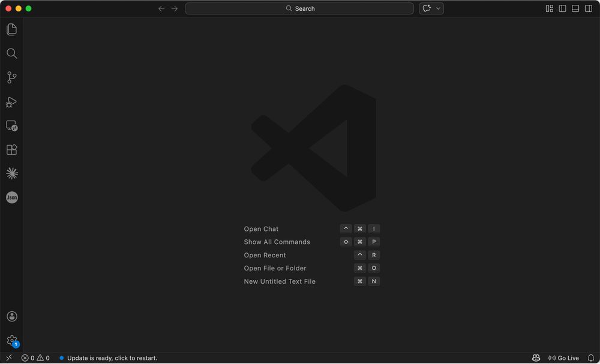Open the Run and Debug view
This screenshot has height=364, width=600.
(x=11, y=102)
